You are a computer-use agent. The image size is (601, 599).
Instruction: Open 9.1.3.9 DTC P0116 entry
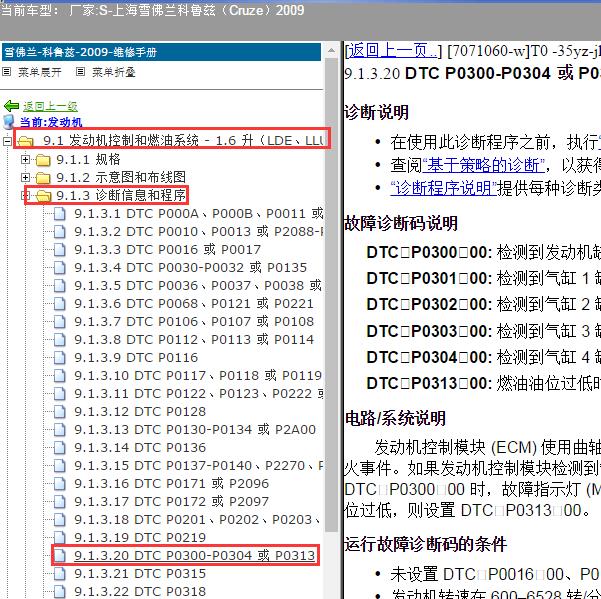pos(136,358)
